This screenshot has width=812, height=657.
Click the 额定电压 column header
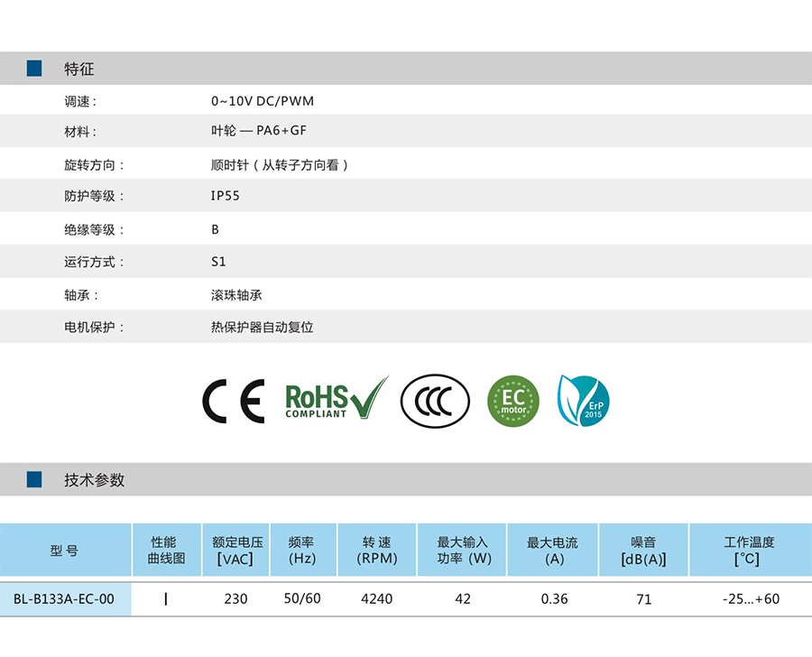[236, 551]
